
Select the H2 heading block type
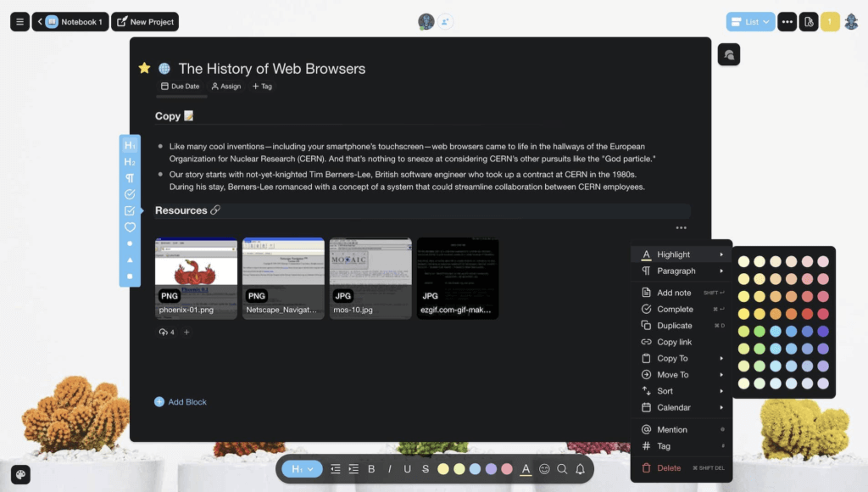130,162
